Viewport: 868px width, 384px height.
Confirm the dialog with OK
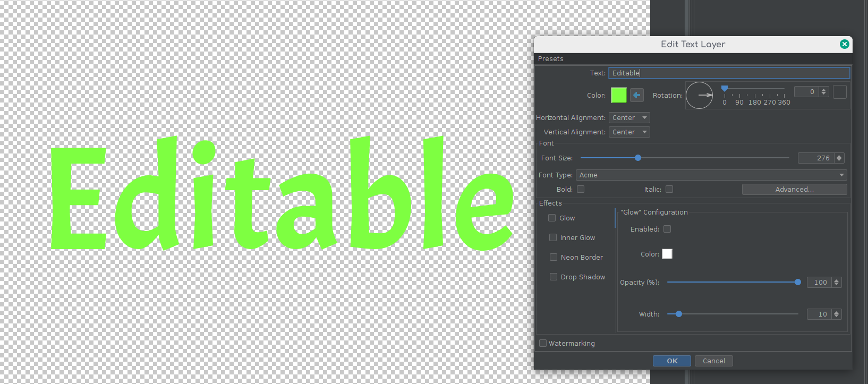[672, 361]
